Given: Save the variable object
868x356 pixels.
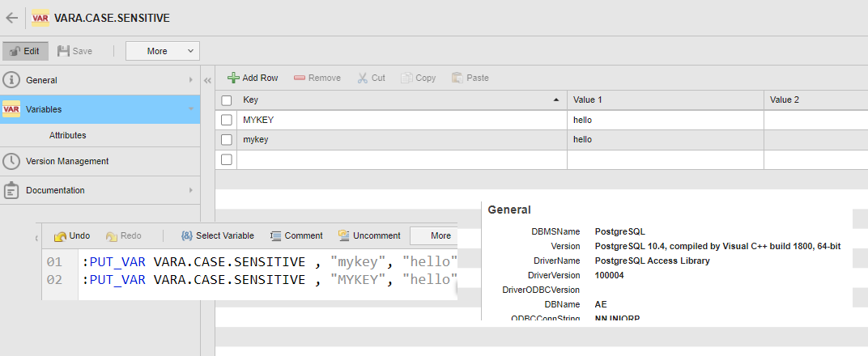Looking at the screenshot, I should [74, 51].
